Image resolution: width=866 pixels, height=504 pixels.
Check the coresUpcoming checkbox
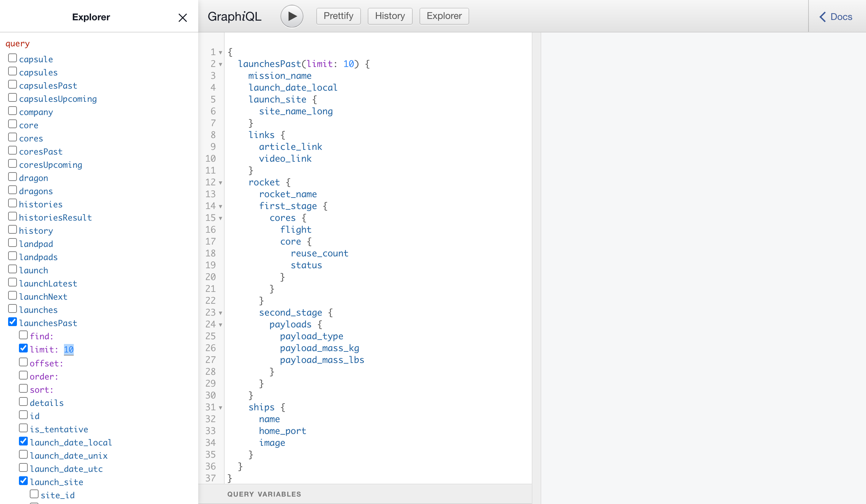(x=13, y=163)
